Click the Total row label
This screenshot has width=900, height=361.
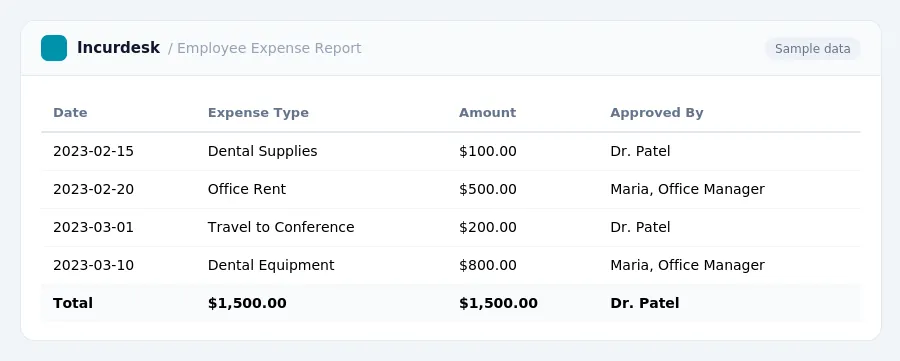[73, 303]
